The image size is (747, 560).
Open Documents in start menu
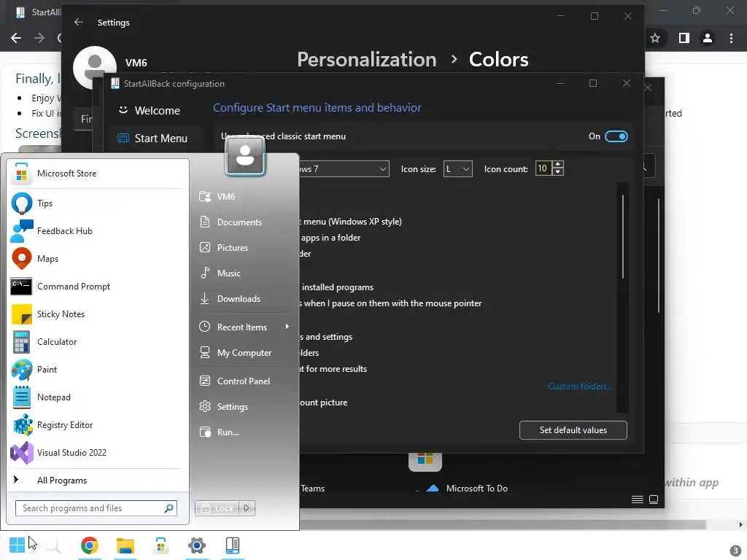tap(244, 222)
